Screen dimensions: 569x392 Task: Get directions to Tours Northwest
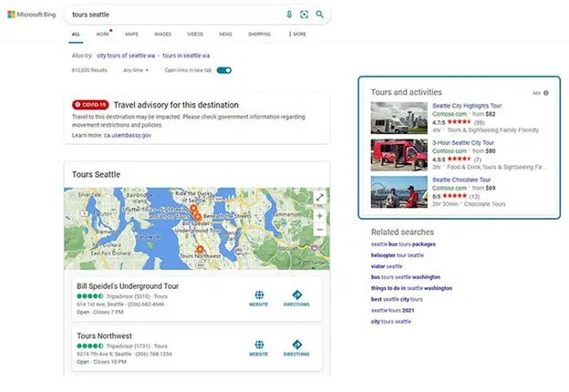tap(296, 348)
